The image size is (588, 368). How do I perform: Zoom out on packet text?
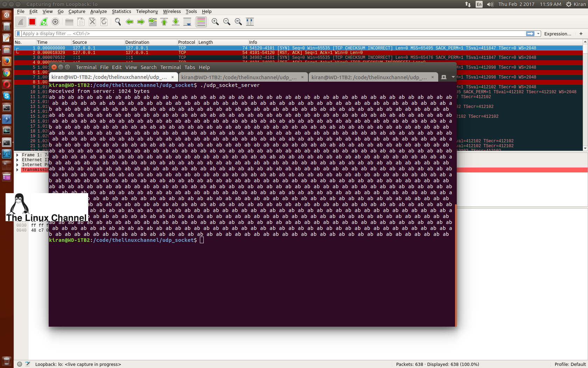pos(227,22)
